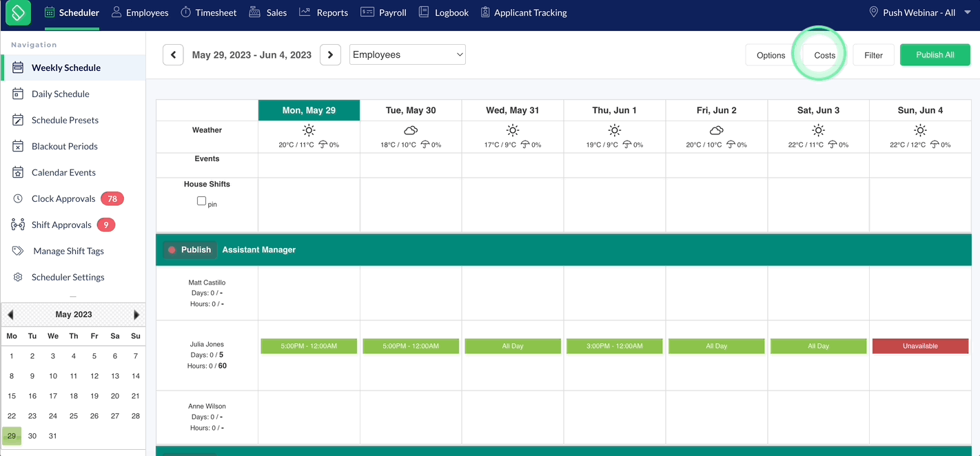The width and height of the screenshot is (980, 456).
Task: Click the Timesheet clock icon
Action: 186,12
